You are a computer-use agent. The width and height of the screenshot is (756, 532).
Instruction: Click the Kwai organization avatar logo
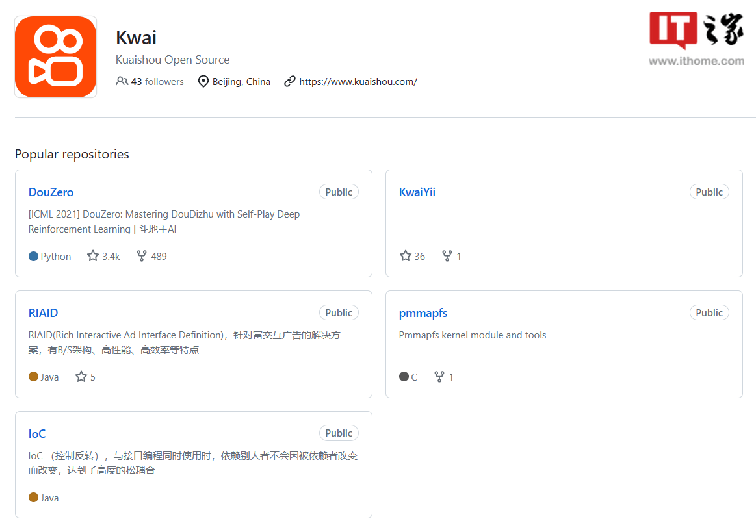55,57
